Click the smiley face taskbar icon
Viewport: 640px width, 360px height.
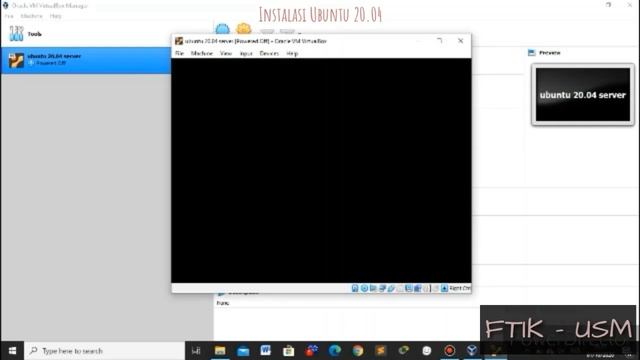(x=427, y=351)
